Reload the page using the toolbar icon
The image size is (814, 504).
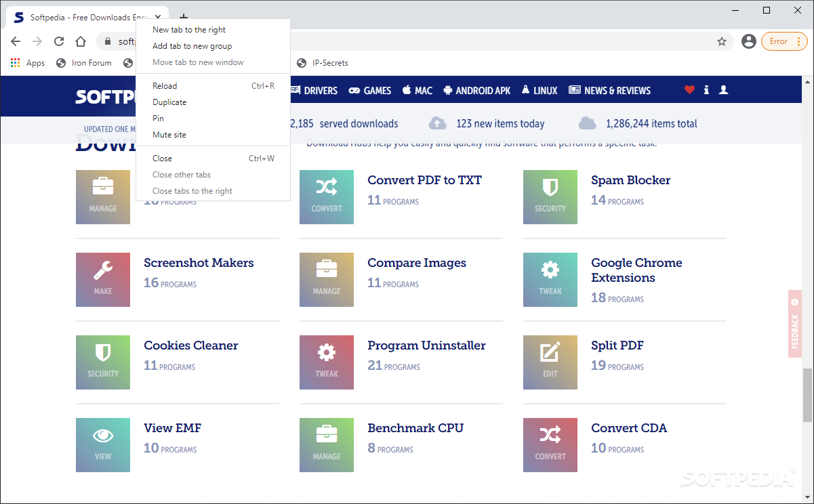(x=59, y=41)
